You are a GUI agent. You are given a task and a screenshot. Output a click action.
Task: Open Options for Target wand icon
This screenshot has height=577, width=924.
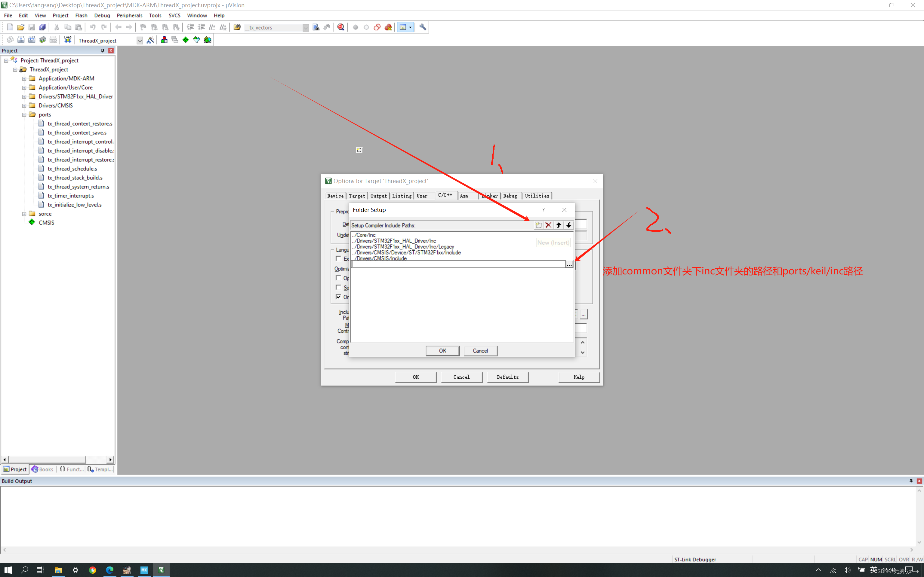click(x=150, y=40)
